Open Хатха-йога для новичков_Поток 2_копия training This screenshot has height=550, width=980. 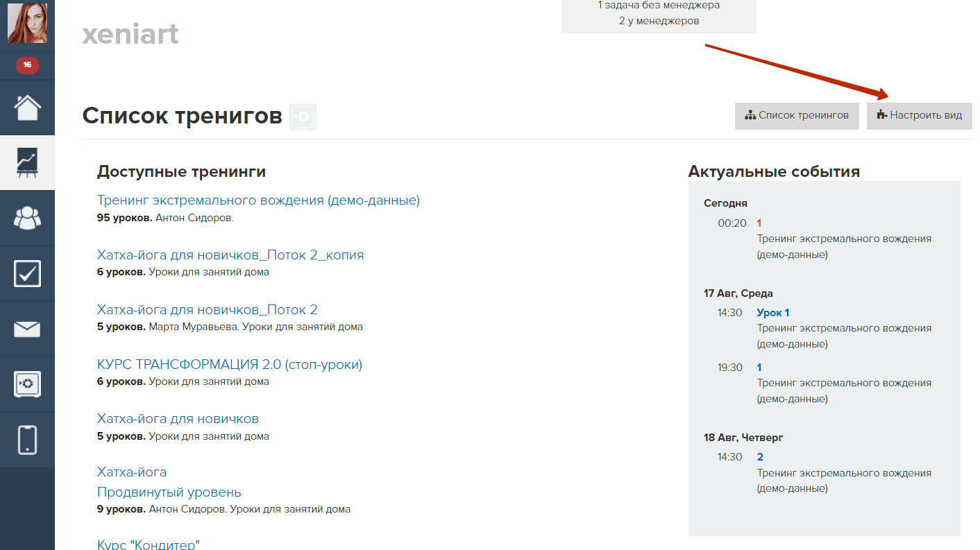point(230,255)
